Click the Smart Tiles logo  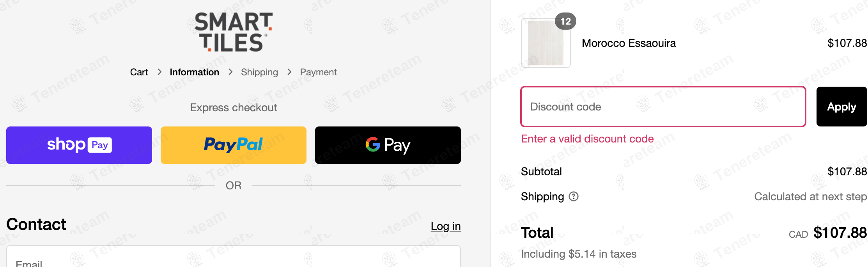233,32
